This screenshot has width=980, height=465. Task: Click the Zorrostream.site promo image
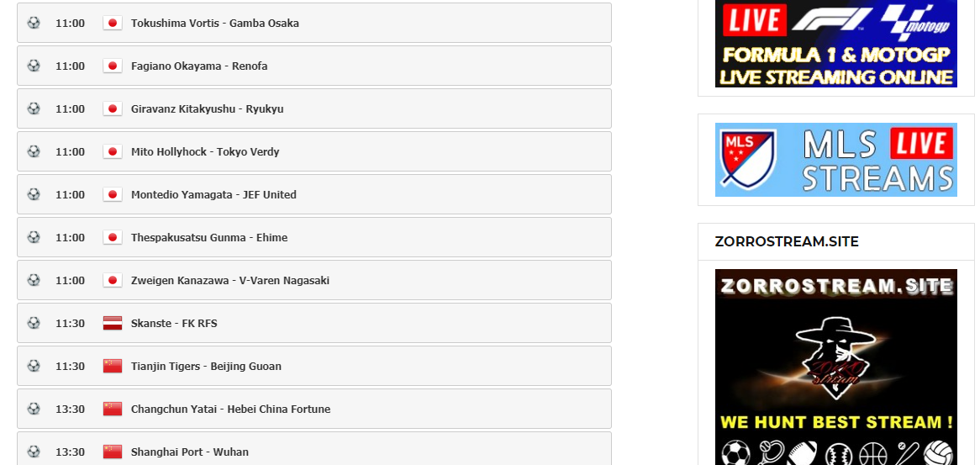click(x=835, y=367)
